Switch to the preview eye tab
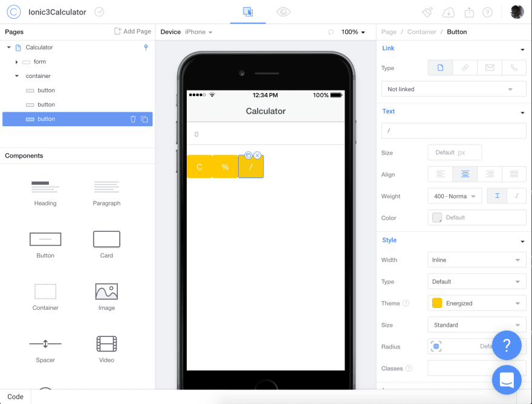The image size is (532, 404). tap(284, 12)
